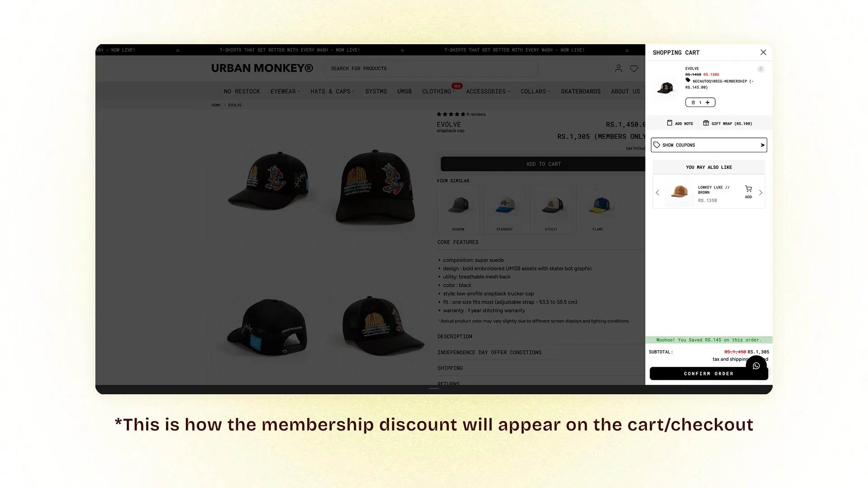The height and width of the screenshot is (488, 868).
Task: Focus the Search For Products field
Action: click(431, 69)
